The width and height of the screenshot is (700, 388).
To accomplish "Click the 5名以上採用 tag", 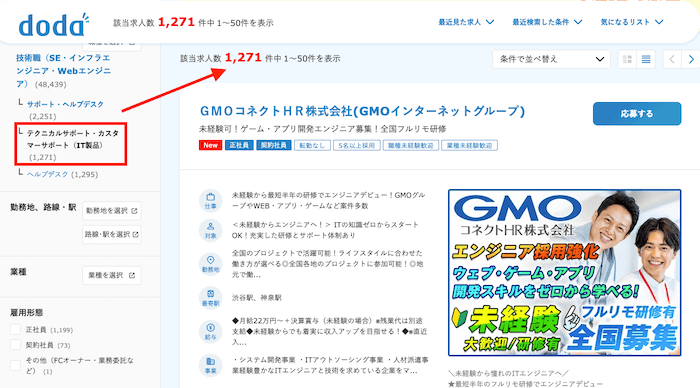I will 356,145.
